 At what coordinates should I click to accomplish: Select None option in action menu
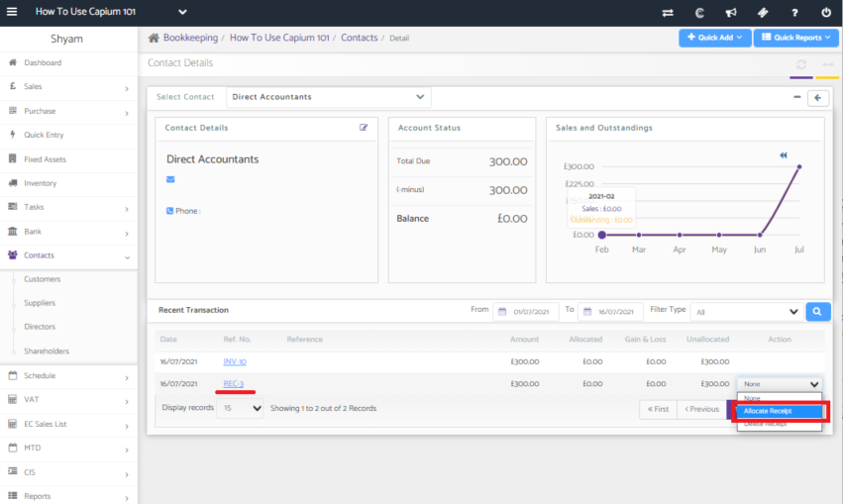tap(780, 398)
